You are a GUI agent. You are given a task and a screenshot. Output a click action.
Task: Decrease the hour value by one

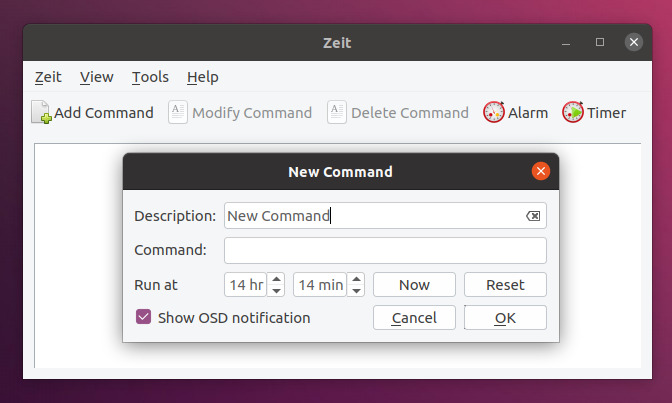(x=277, y=291)
